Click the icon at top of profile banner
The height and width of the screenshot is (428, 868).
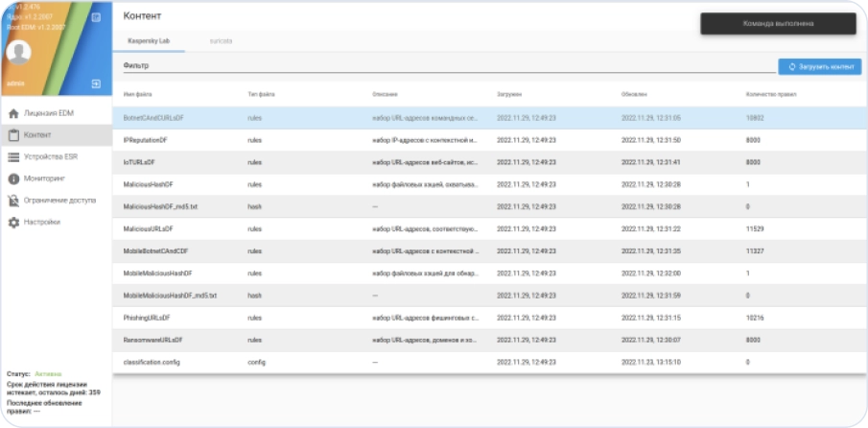coord(96,17)
